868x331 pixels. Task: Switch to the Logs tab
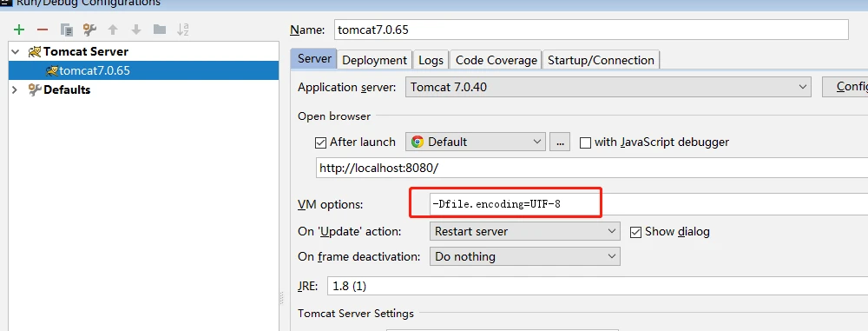click(x=431, y=60)
